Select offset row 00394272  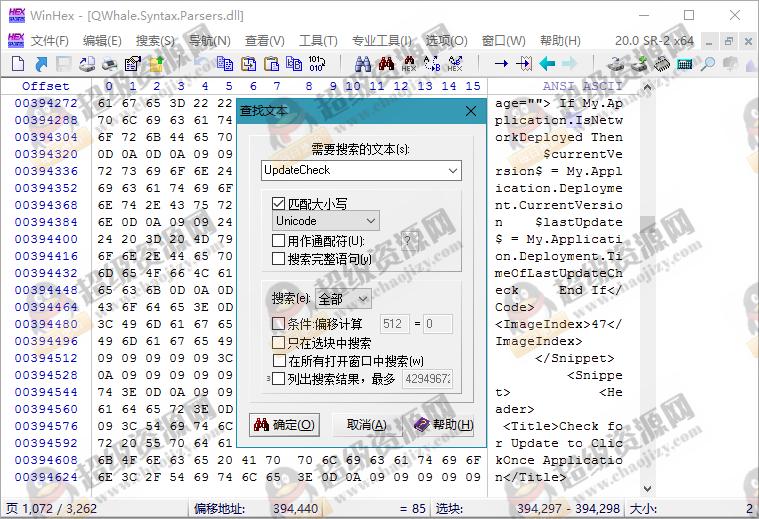(46, 103)
